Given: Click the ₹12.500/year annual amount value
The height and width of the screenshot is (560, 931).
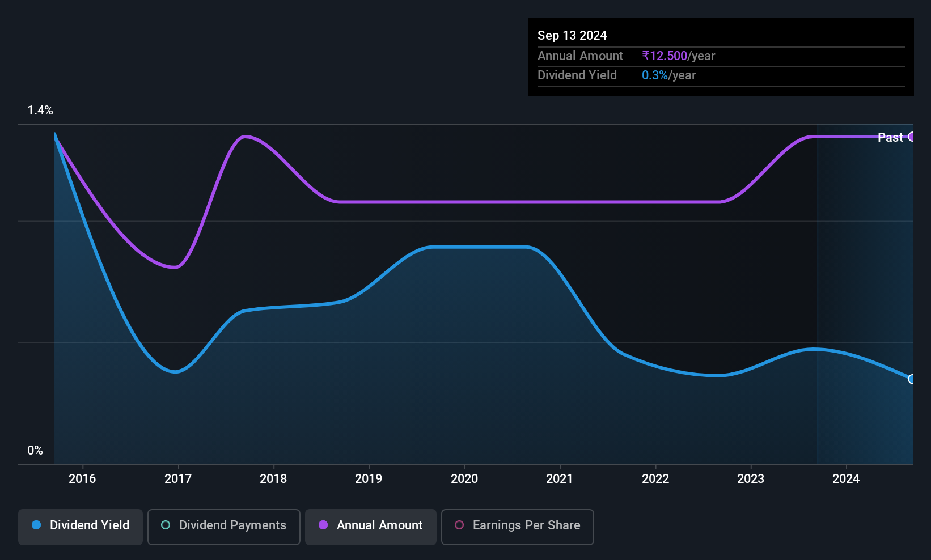Looking at the screenshot, I should pos(678,56).
